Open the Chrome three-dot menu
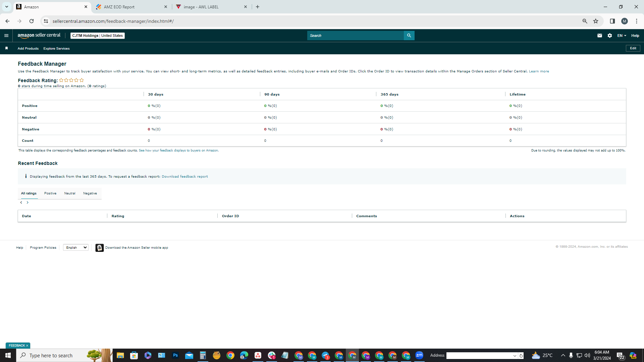 click(x=637, y=21)
